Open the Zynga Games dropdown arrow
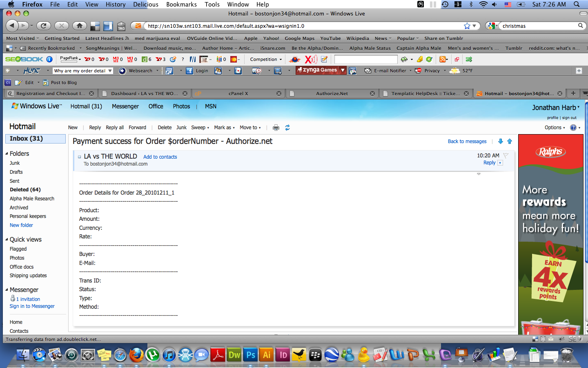This screenshot has width=588, height=368. click(343, 70)
